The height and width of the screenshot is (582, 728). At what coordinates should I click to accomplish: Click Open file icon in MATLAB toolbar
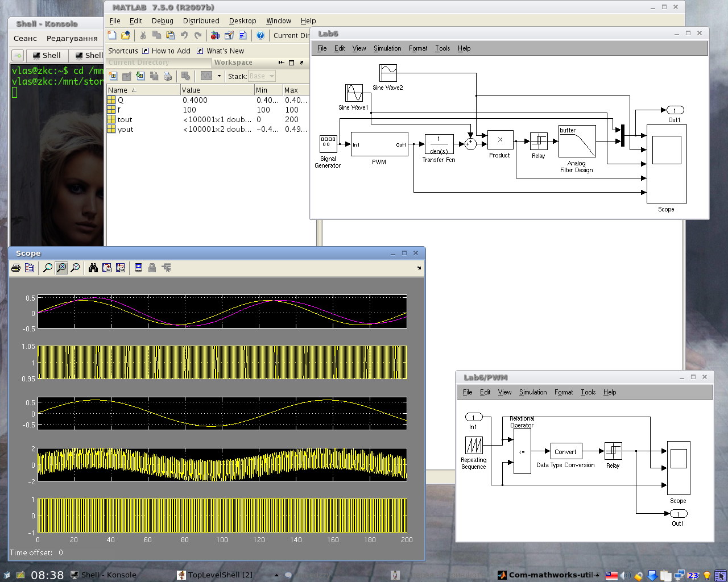point(126,35)
